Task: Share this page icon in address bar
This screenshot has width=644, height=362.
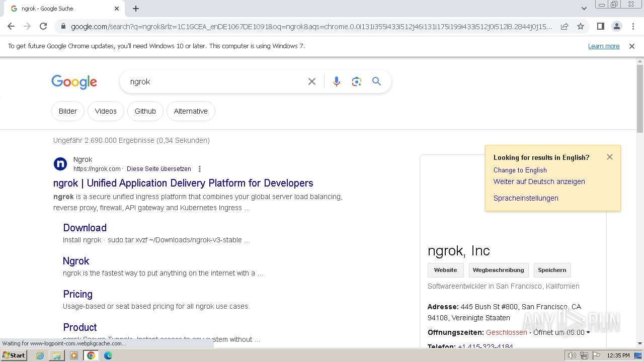Action: click(x=565, y=26)
